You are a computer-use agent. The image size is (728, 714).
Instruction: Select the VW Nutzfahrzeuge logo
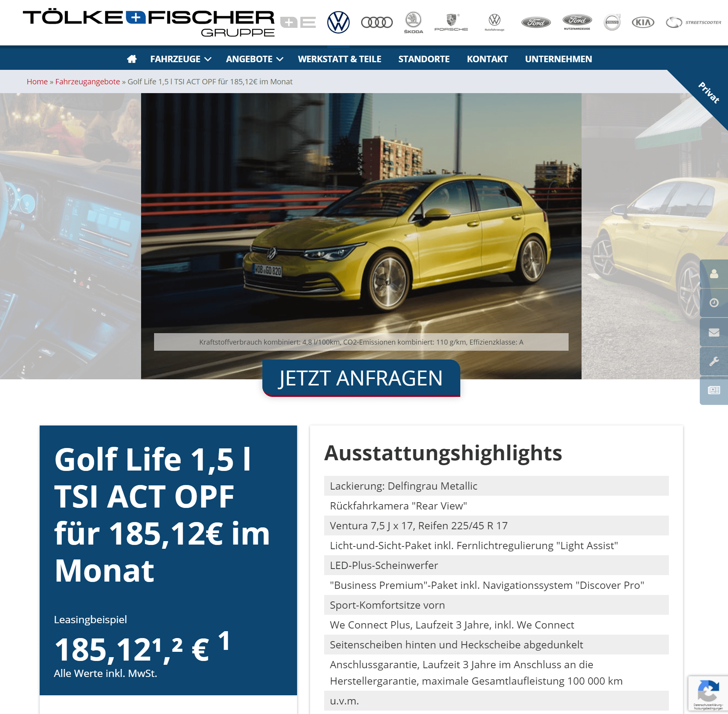494,23
